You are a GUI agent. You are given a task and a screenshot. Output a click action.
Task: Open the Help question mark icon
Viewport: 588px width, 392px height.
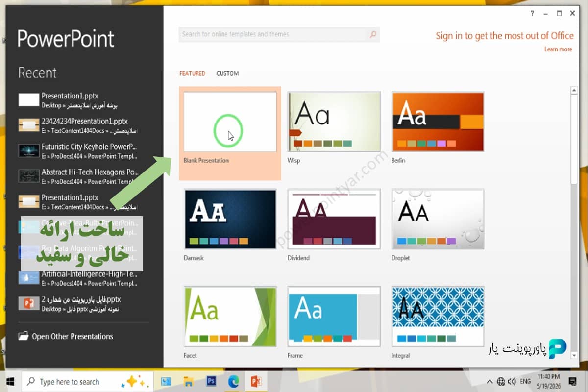tap(532, 14)
